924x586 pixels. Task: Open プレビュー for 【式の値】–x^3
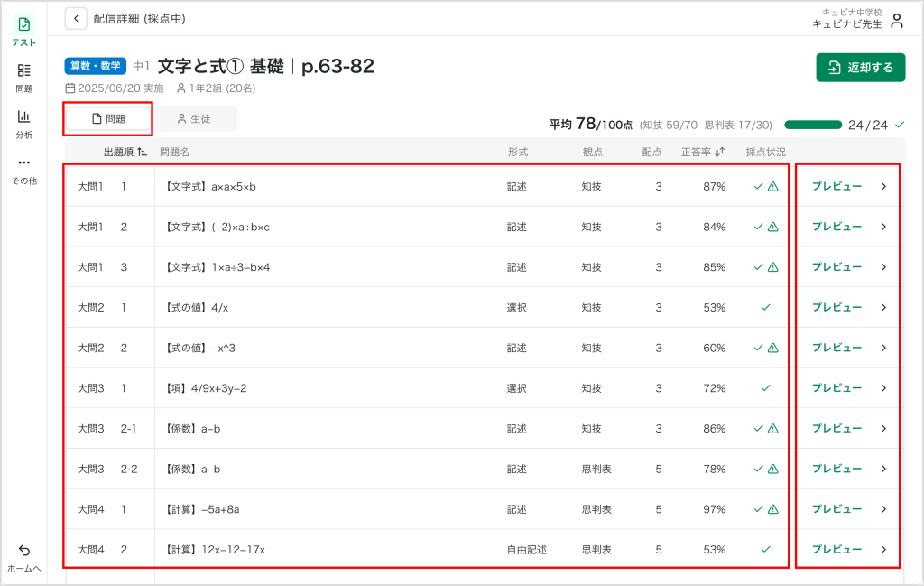(x=836, y=348)
